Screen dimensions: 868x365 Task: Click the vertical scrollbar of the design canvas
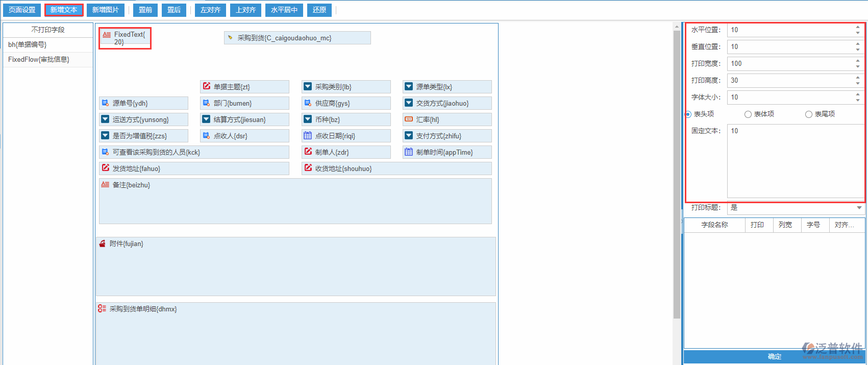click(677, 174)
